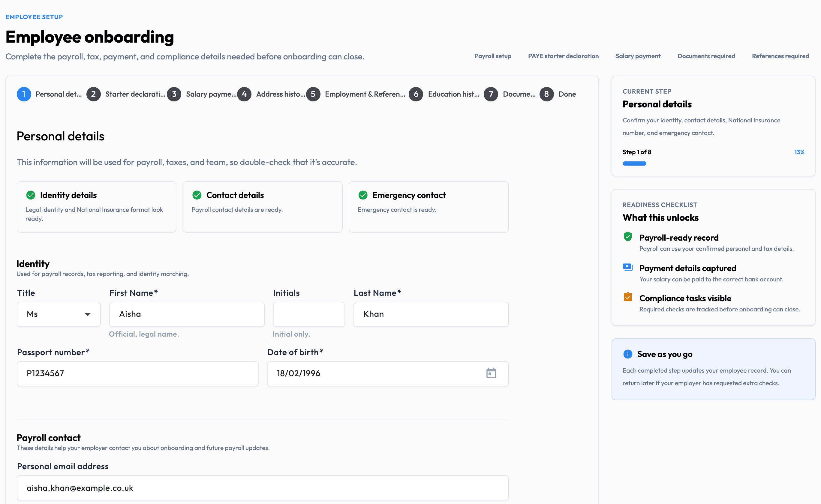821x504 pixels.
Task: Open the Salary payment header link
Action: pyautogui.click(x=638, y=56)
